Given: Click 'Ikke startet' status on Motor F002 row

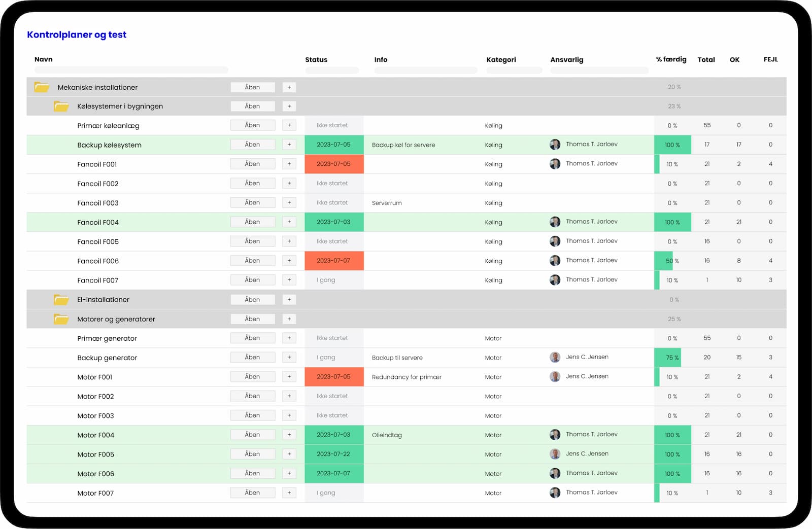Looking at the screenshot, I should click(332, 396).
